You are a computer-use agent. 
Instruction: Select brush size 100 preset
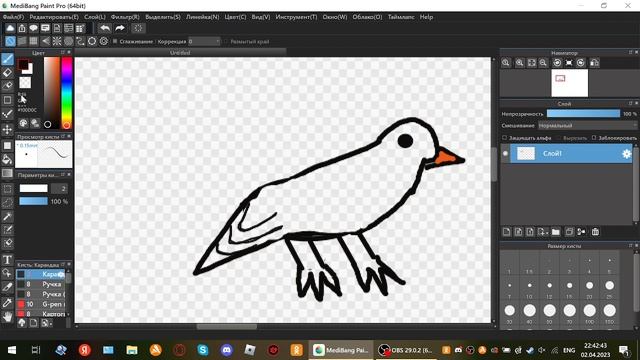(x=589, y=313)
